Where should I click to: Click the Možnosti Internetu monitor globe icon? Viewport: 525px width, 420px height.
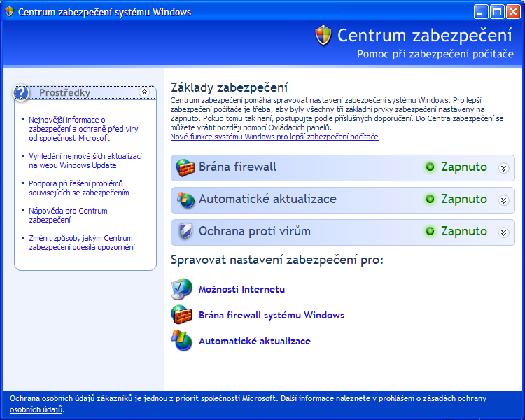pyautogui.click(x=182, y=288)
